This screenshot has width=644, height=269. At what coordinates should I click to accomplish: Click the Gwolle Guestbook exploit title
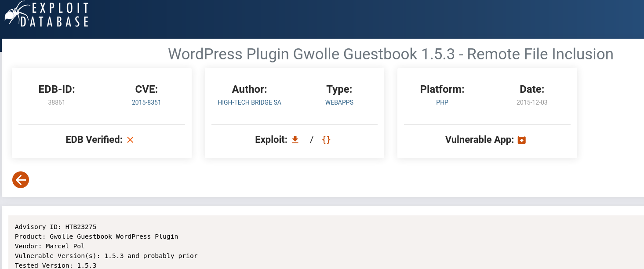(391, 54)
